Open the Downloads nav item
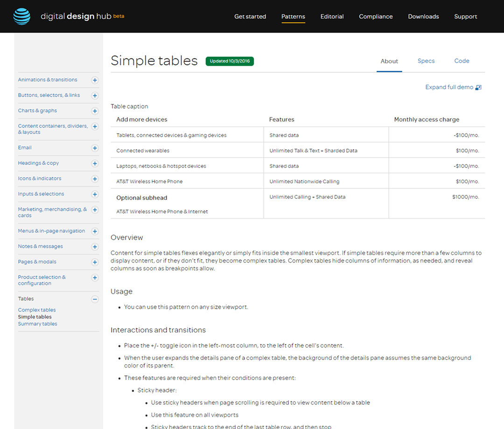 [x=423, y=16]
